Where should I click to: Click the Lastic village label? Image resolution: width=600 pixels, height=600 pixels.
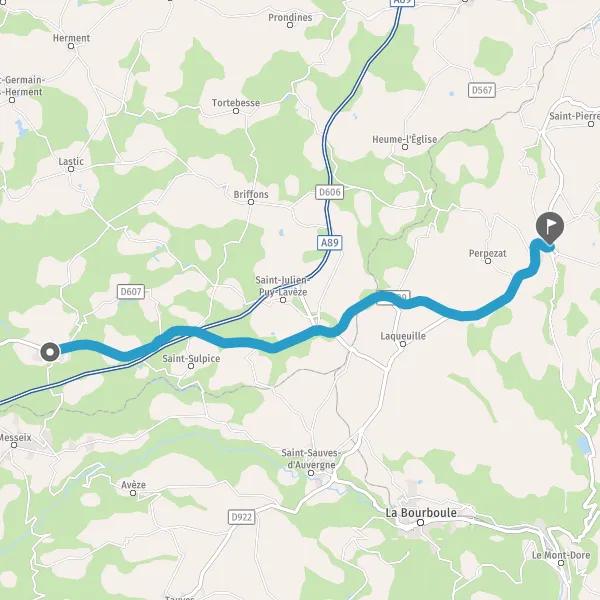coord(71,161)
